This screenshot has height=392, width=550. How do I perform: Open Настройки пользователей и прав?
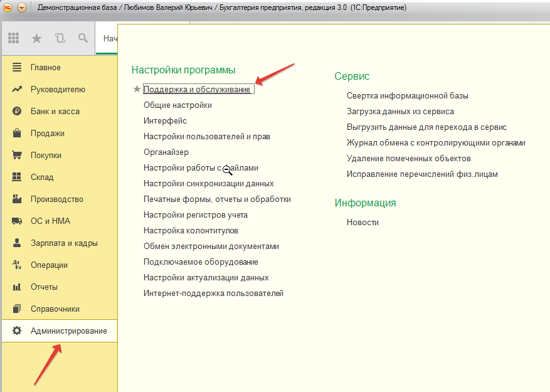pyautogui.click(x=206, y=137)
